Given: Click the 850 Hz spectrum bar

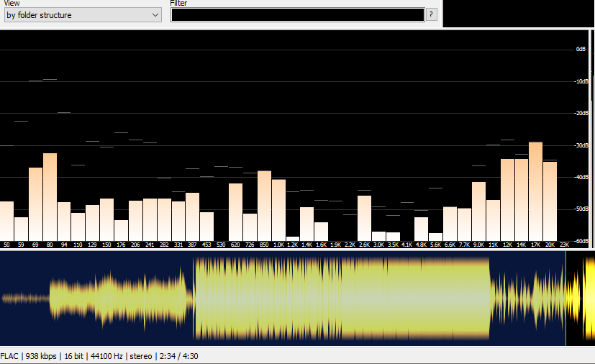Looking at the screenshot, I should tap(264, 205).
